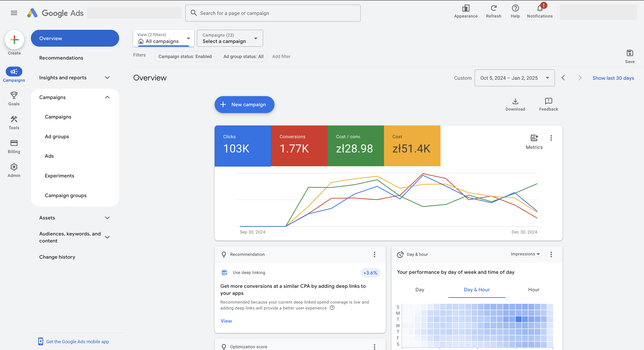Viewport: 644px width, 350px height.
Task: Open the Impressions metric dropdown
Action: tap(525, 254)
